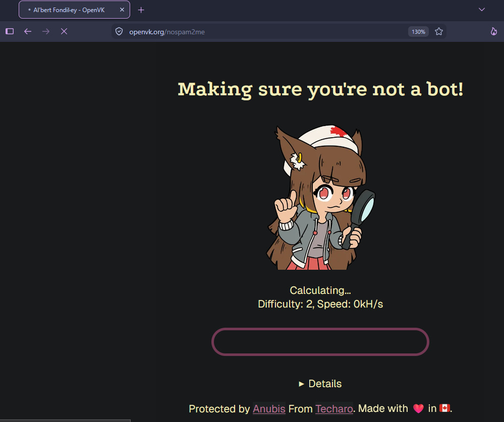Go forward with the right arrow
The height and width of the screenshot is (422, 504).
pyautogui.click(x=46, y=31)
